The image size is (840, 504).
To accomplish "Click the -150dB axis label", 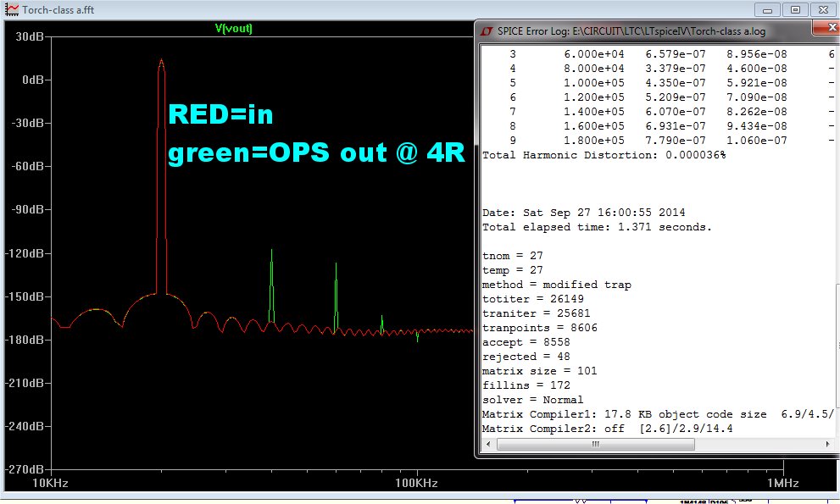I will 25,296.
